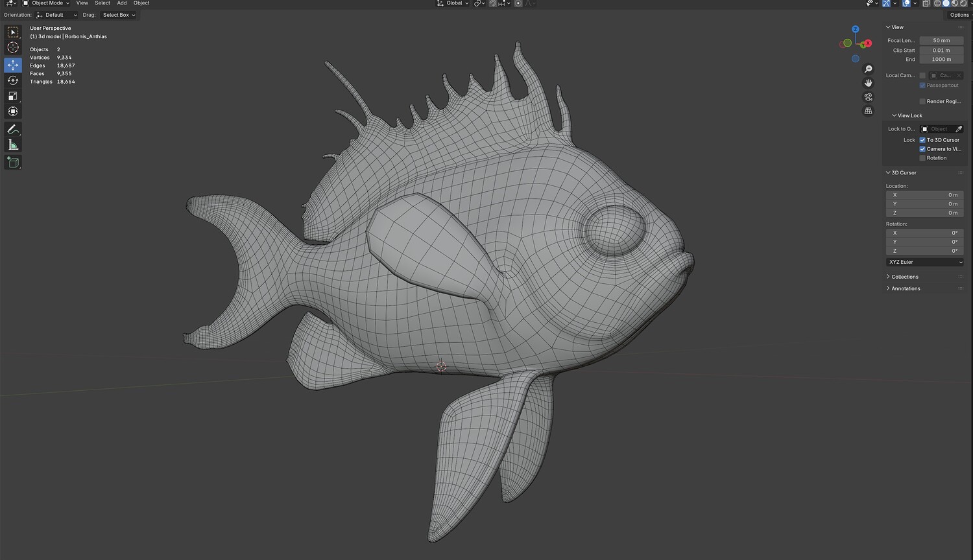Choose the Move tool in the toolbar

click(13, 65)
